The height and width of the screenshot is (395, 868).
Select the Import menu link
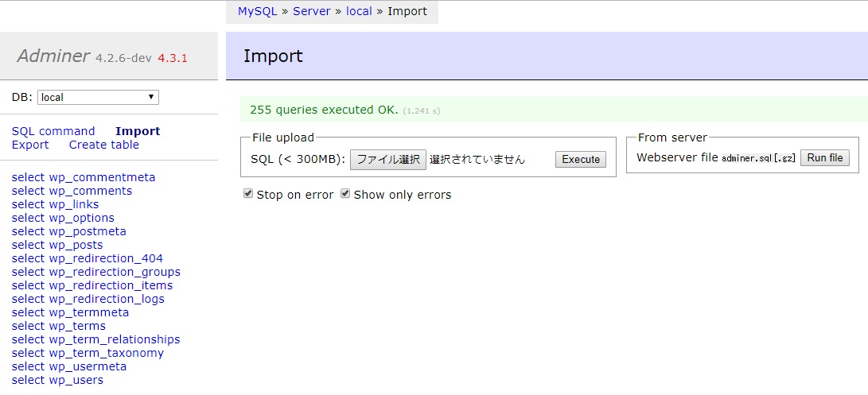(138, 131)
